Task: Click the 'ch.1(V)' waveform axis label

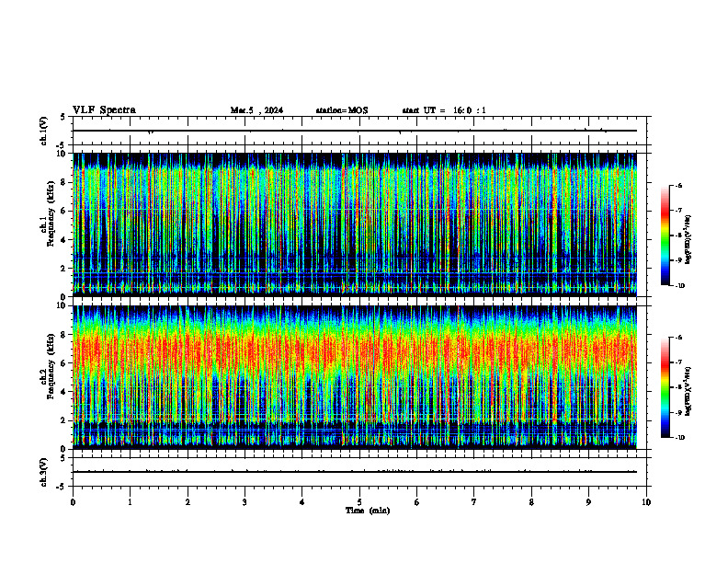Action: point(43,131)
